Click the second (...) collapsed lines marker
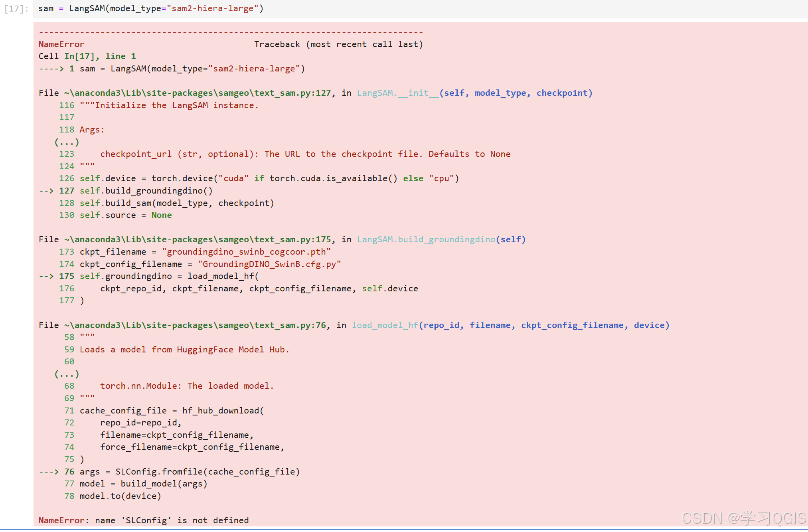The image size is (808, 532). pyautogui.click(x=67, y=374)
